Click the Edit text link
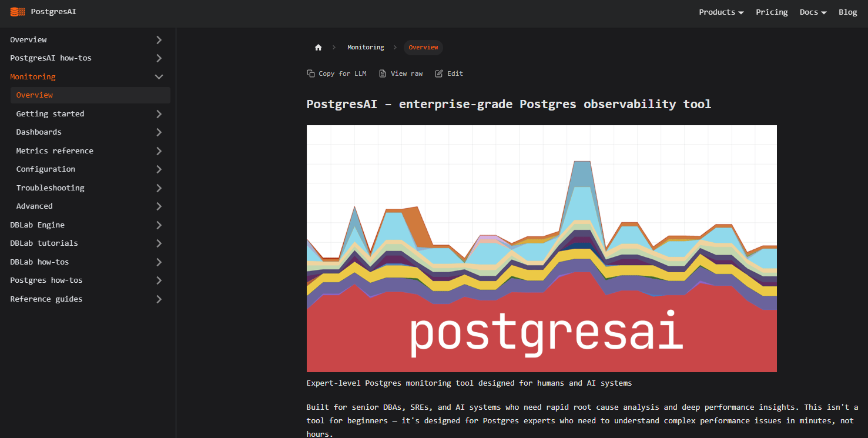868x438 pixels. click(455, 73)
